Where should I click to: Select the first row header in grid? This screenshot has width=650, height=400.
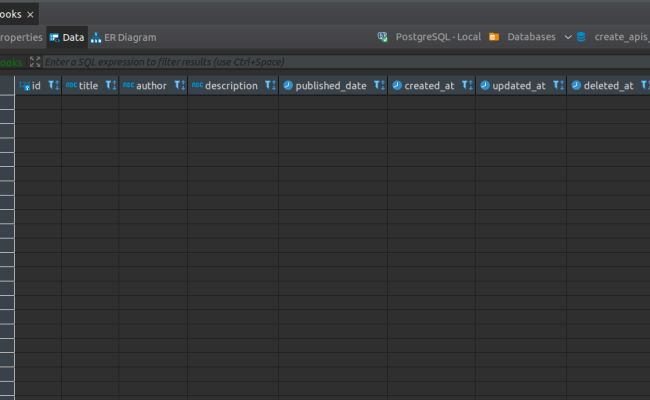(x=7, y=102)
